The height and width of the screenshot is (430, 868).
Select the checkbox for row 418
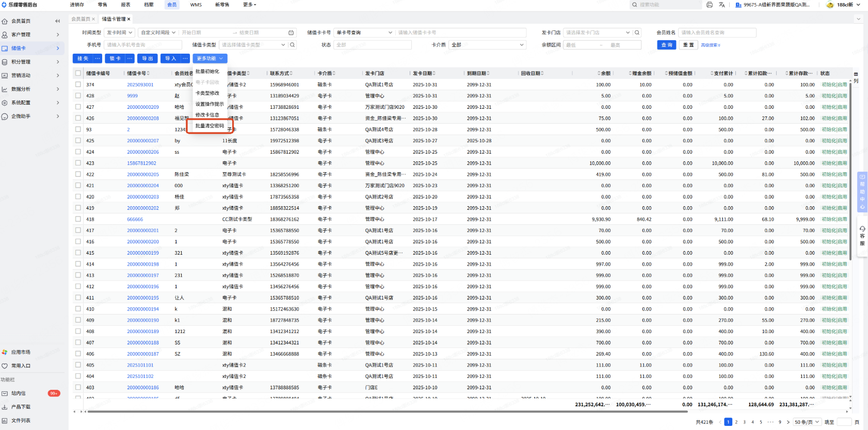coord(78,219)
